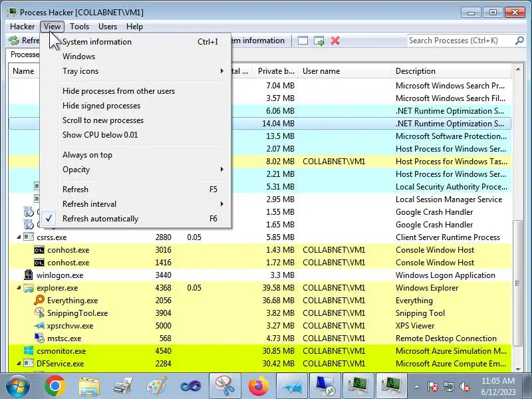This screenshot has width=532, height=399.
Task: Choose System information from View menu
Action: (136, 42)
